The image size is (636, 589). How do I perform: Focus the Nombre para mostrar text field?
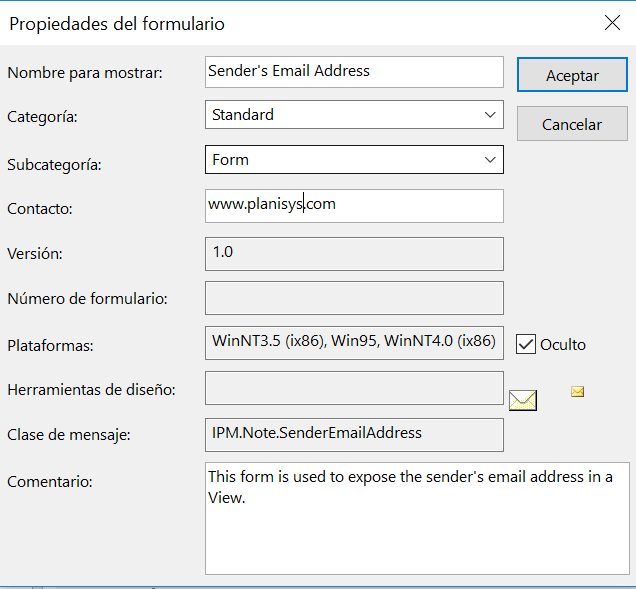pyautogui.click(x=354, y=71)
